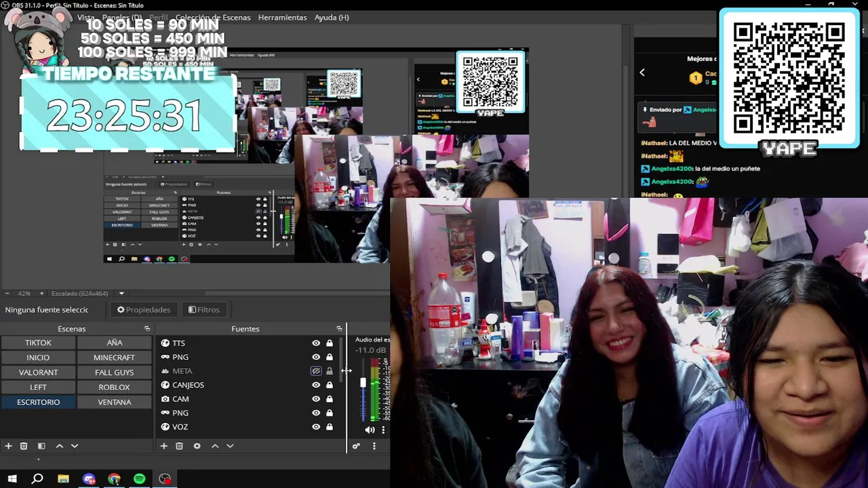868x488 pixels.
Task: Open the Perfil menu
Action: [x=159, y=18]
